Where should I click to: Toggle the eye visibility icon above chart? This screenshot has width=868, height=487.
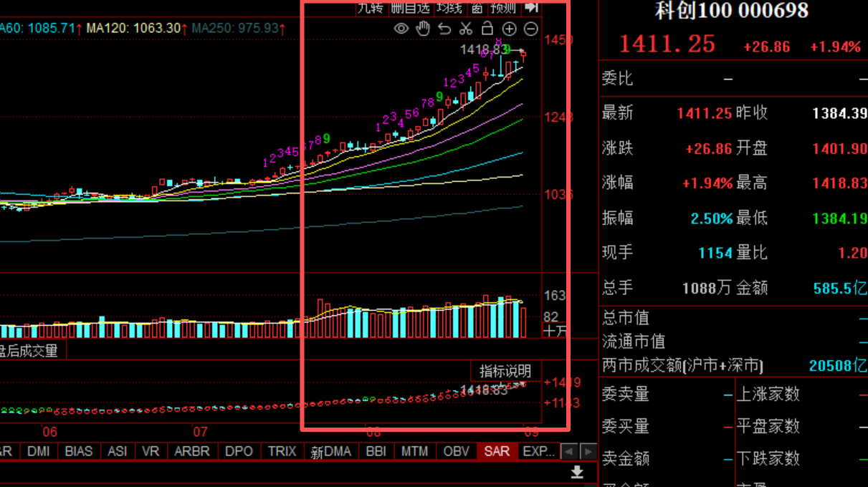pos(401,29)
